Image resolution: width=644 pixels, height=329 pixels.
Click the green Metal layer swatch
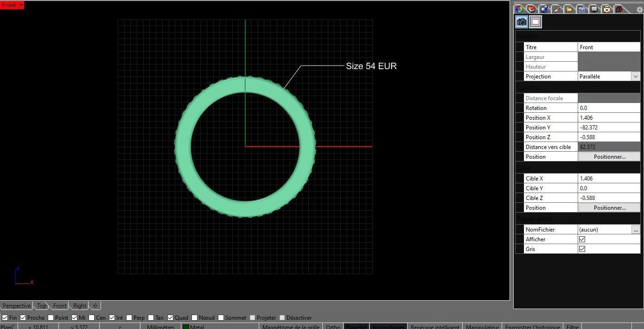[186, 327]
